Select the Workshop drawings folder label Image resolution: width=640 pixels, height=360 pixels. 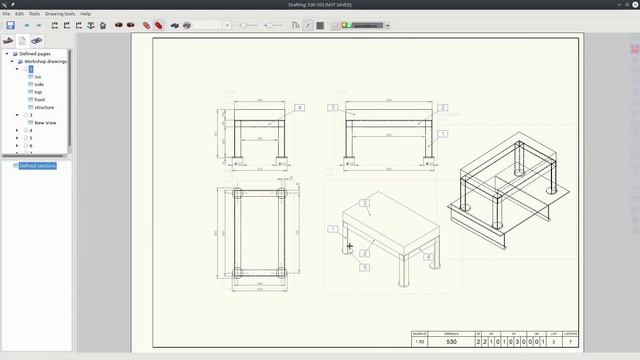(45, 61)
